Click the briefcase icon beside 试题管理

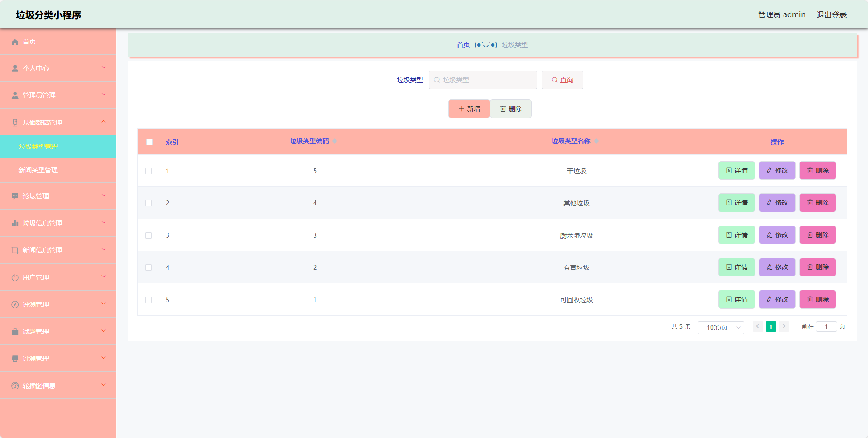pos(15,332)
